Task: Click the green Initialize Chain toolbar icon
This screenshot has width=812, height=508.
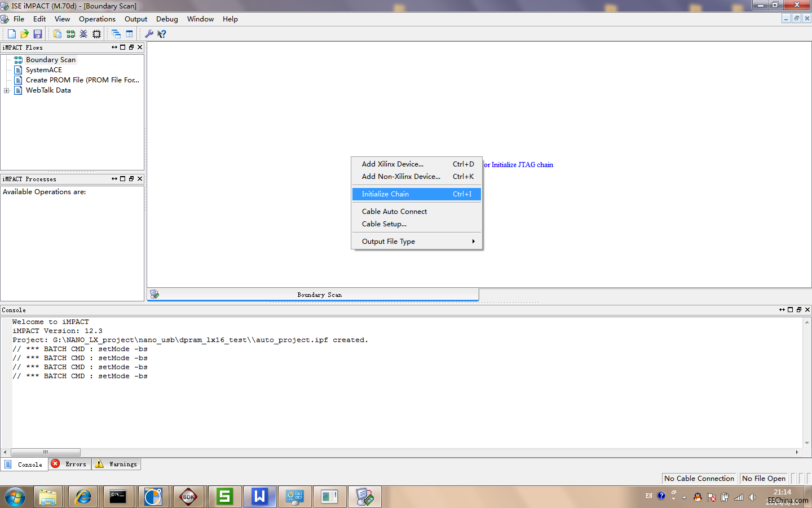Action: pos(70,34)
